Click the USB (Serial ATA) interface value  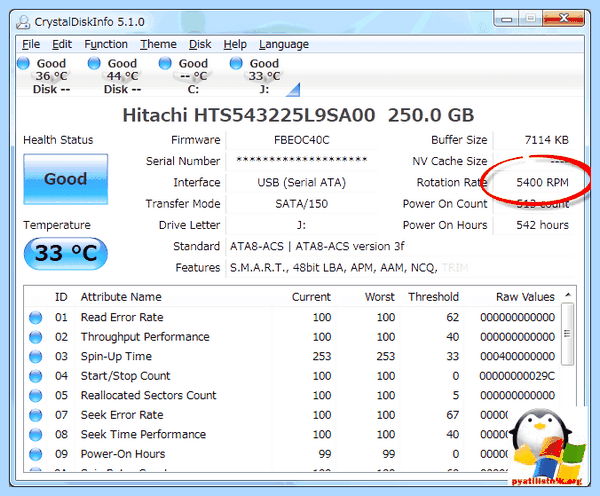(x=302, y=183)
